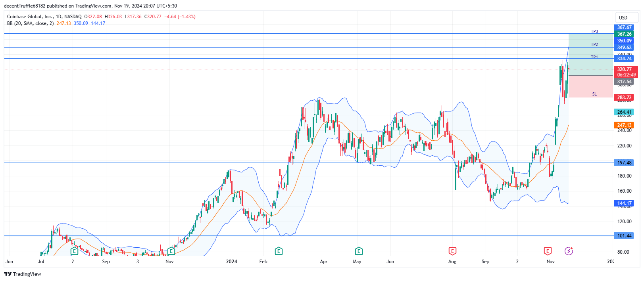This screenshot has height=281, width=644.
Task: Select the TP1 label text
Action: 594,57
